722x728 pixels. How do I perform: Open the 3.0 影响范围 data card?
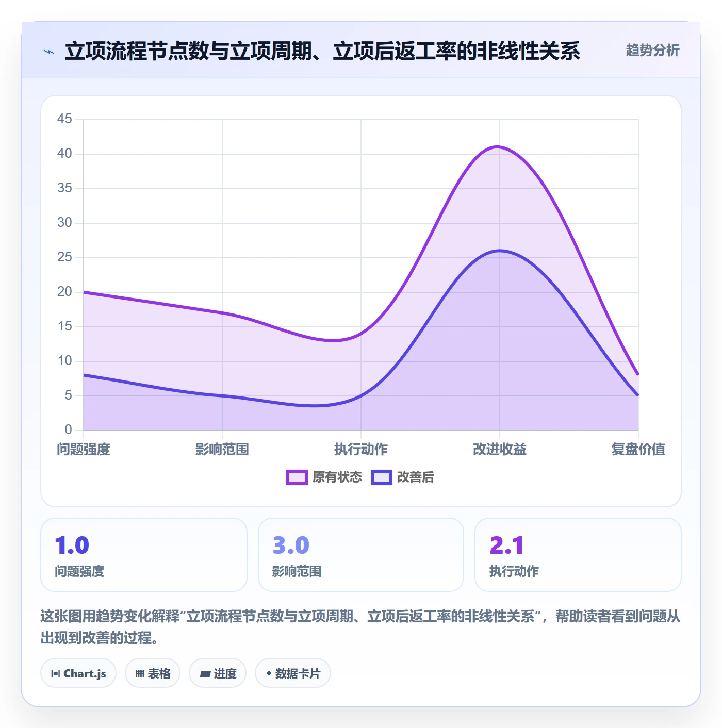click(x=361, y=555)
